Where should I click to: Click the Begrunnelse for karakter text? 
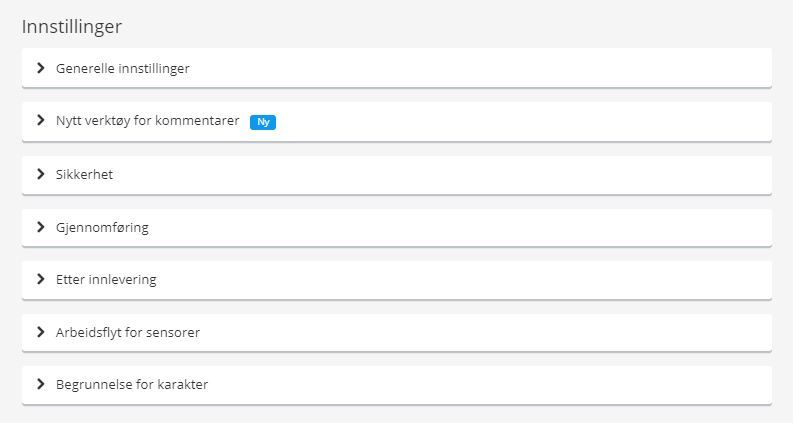(x=132, y=385)
